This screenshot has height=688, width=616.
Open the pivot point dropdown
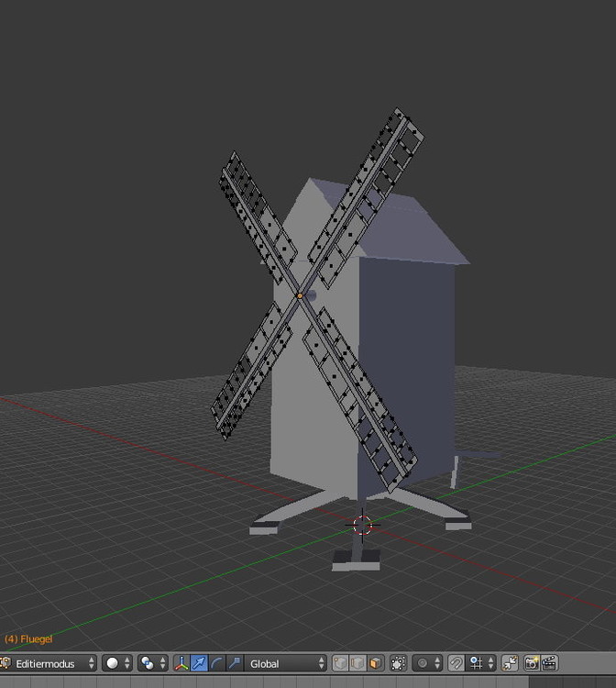click(x=152, y=663)
